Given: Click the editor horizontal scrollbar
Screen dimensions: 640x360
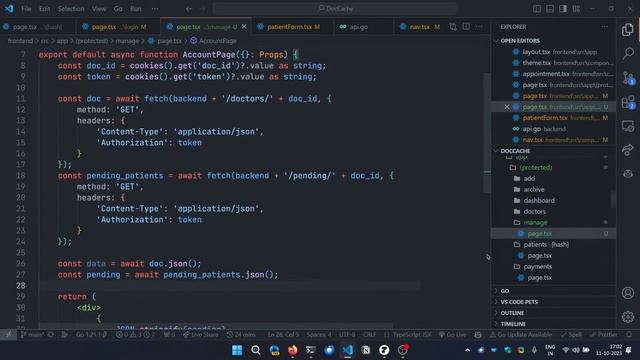Looking at the screenshot, I should pyautogui.click(x=216, y=327).
